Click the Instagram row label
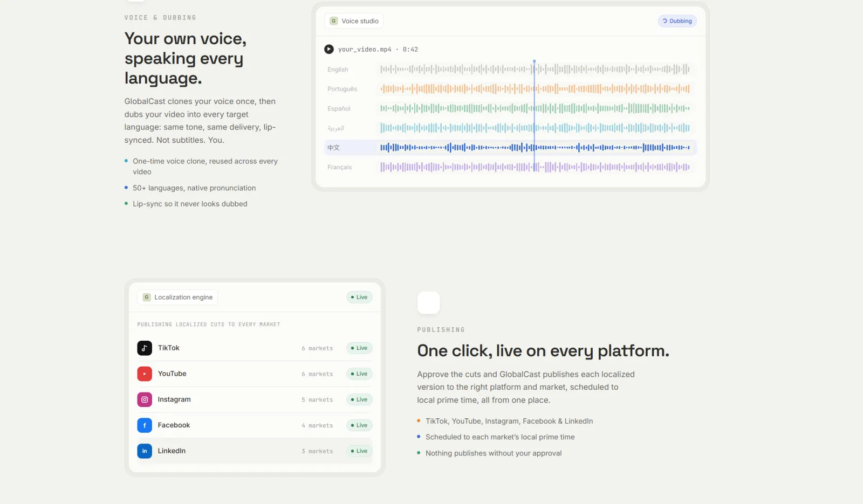863x504 pixels. pyautogui.click(x=174, y=399)
